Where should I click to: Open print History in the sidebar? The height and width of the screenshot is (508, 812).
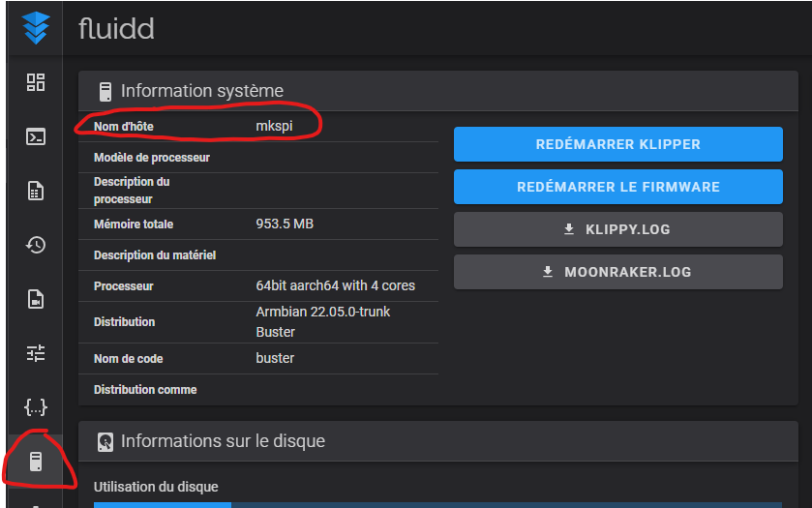[36, 245]
